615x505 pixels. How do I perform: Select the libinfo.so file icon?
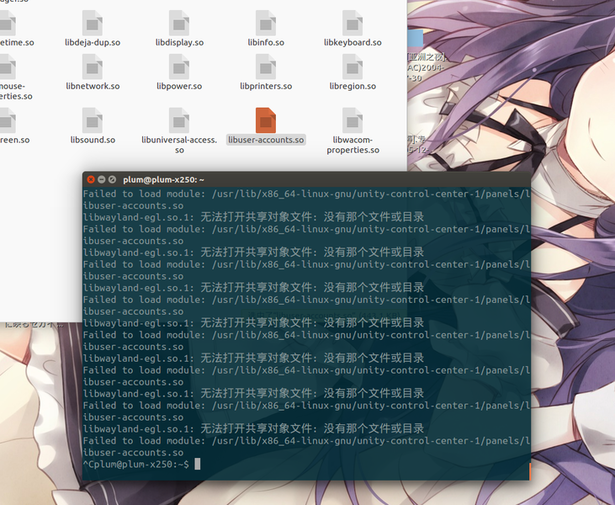click(x=266, y=23)
